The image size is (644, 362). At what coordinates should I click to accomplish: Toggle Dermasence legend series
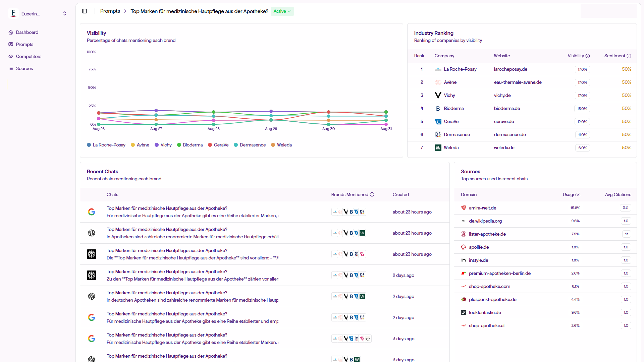(250, 145)
